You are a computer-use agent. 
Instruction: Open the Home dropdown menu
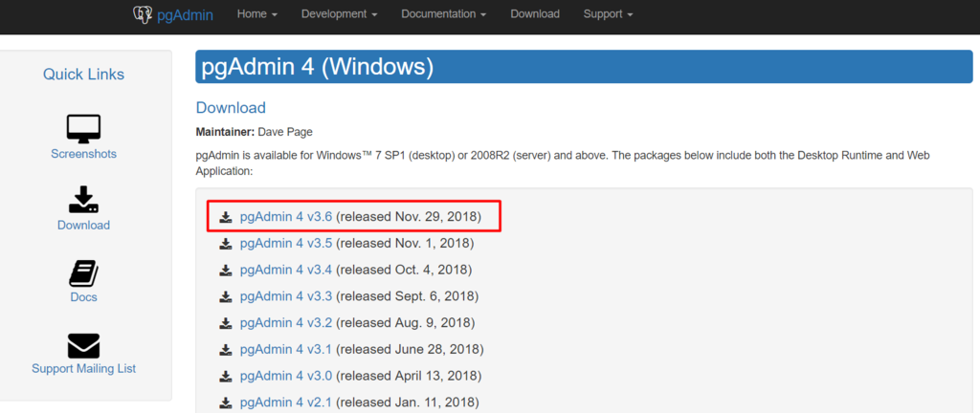click(257, 13)
